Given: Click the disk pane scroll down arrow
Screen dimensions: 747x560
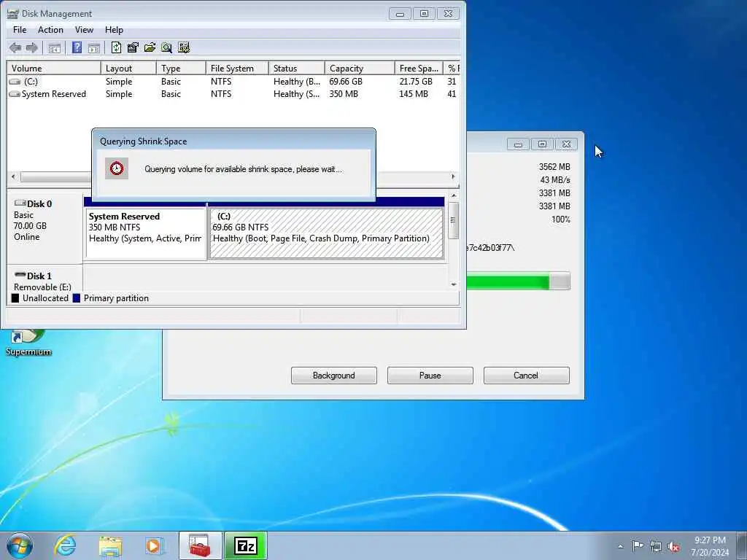Looking at the screenshot, I should [454, 284].
